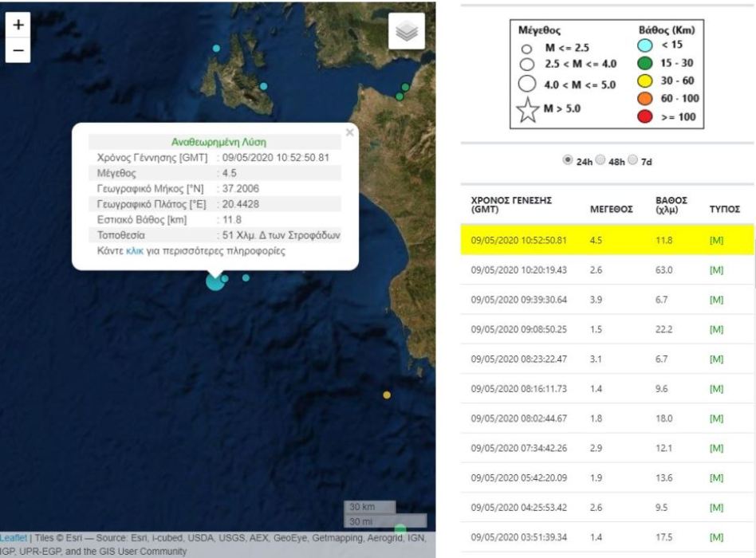Select the 09/05/2020 09:39:30.64 event row

[607, 300]
